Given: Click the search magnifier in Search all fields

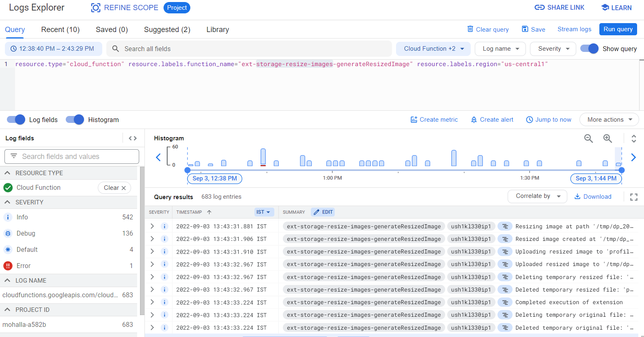Looking at the screenshot, I should [x=116, y=49].
